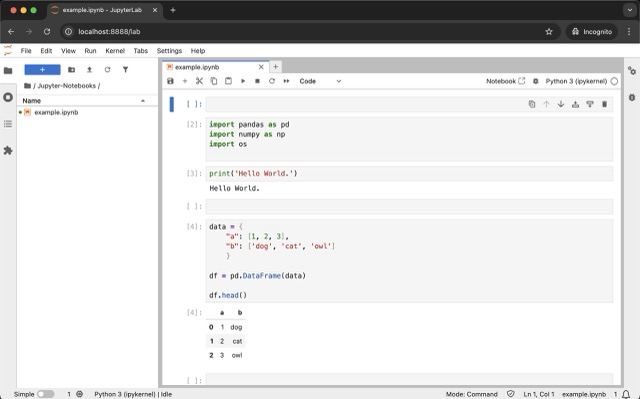
Task: Restart the kernel from notebook toolbar
Action: coord(272,81)
